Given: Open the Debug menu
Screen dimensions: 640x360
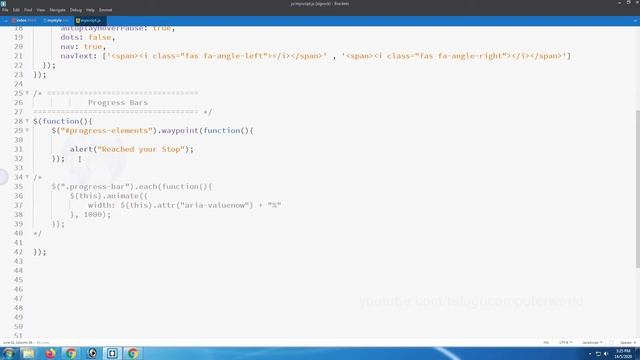Looking at the screenshot, I should (x=76, y=10).
